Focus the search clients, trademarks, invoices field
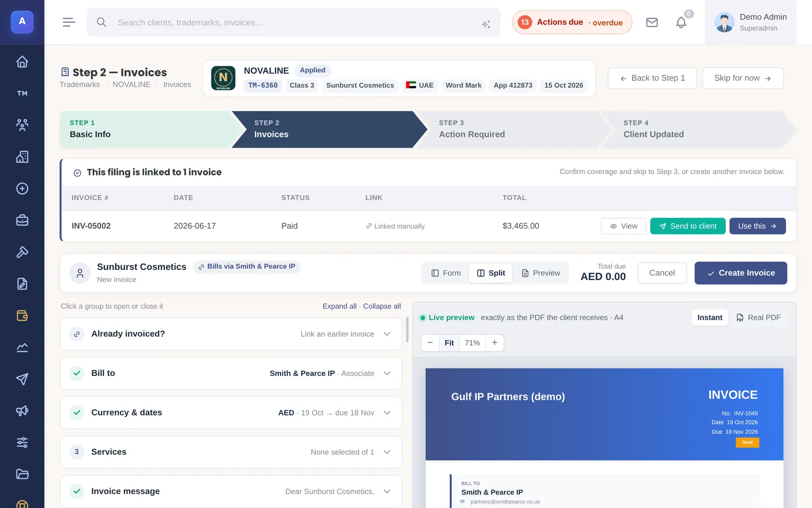812x508 pixels. click(293, 22)
